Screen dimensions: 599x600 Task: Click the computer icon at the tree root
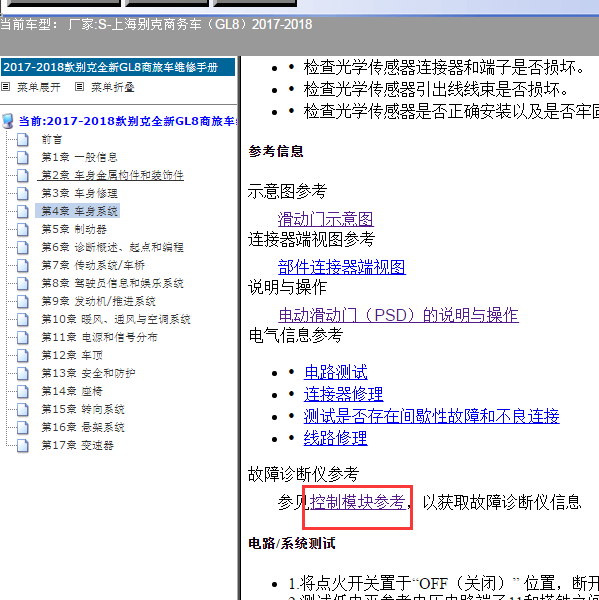point(8,121)
